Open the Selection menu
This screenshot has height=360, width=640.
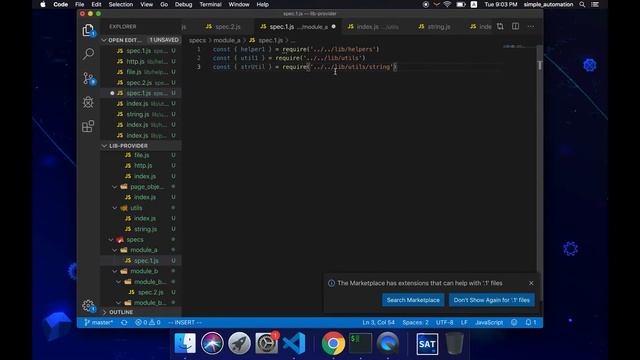(x=120, y=4)
